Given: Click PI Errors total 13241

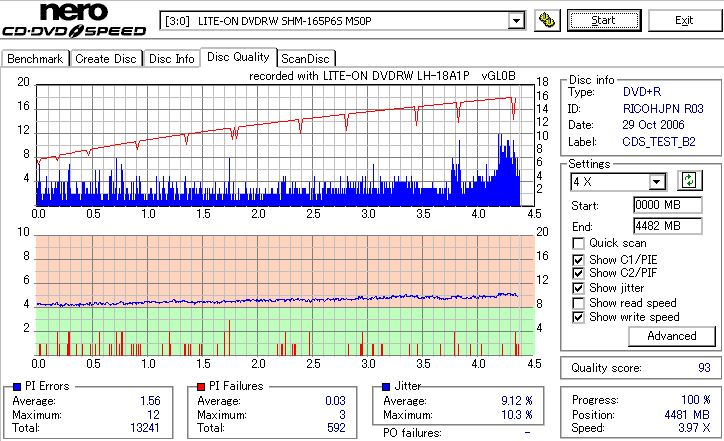Looking at the screenshot, I should 145,428.
